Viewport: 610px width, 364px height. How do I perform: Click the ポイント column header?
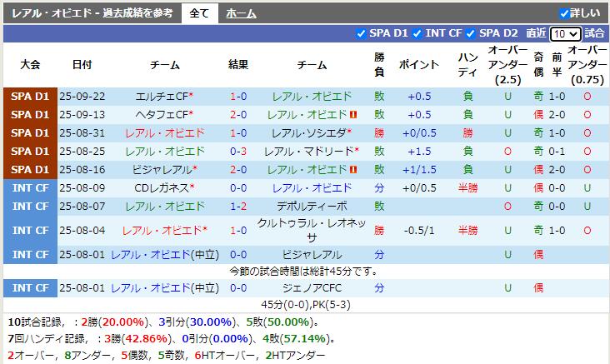coord(419,65)
